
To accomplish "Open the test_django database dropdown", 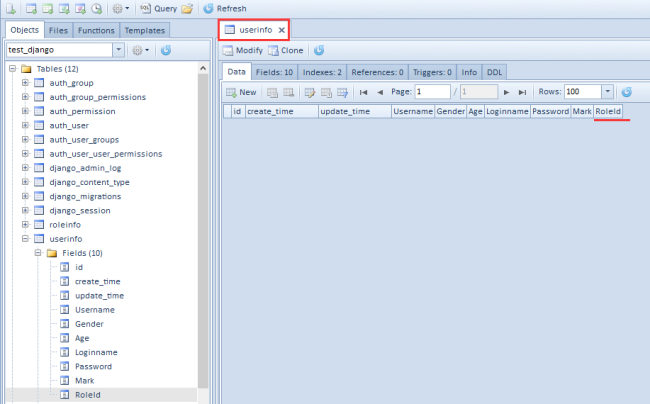I will pyautogui.click(x=118, y=50).
